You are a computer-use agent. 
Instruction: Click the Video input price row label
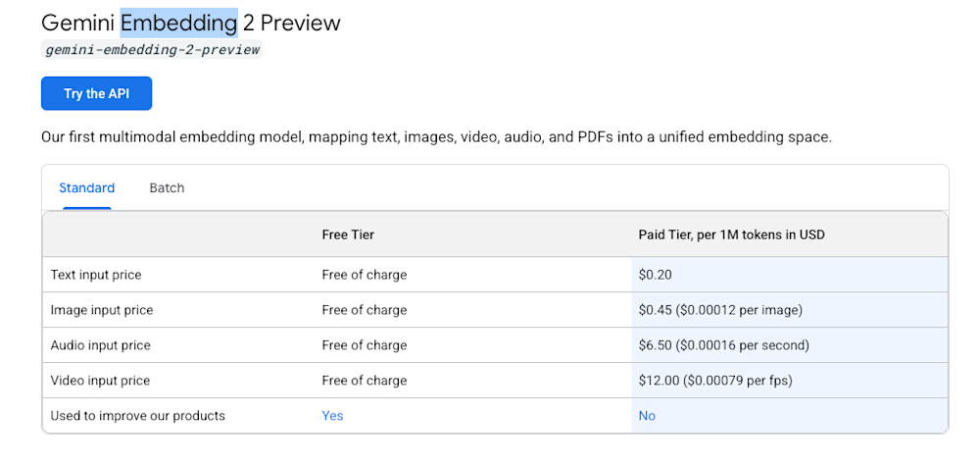tap(100, 381)
